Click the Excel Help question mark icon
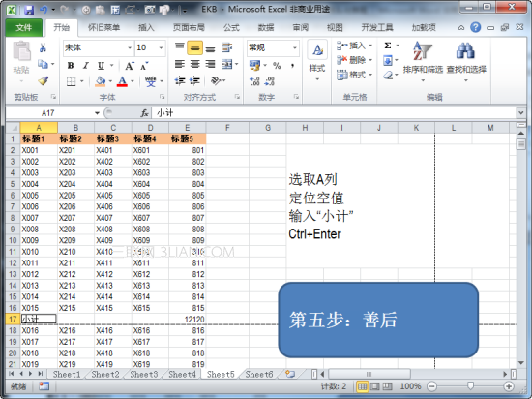The height and width of the screenshot is (399, 532). point(475,27)
